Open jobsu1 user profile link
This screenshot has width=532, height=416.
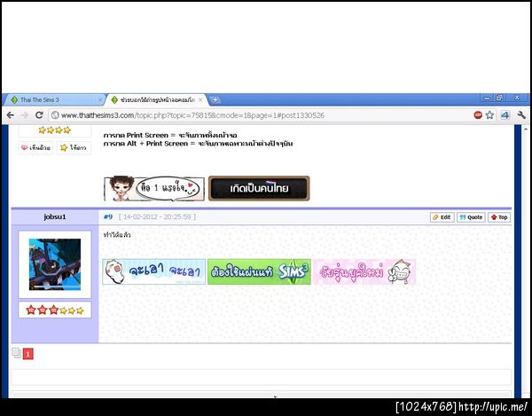(55, 216)
